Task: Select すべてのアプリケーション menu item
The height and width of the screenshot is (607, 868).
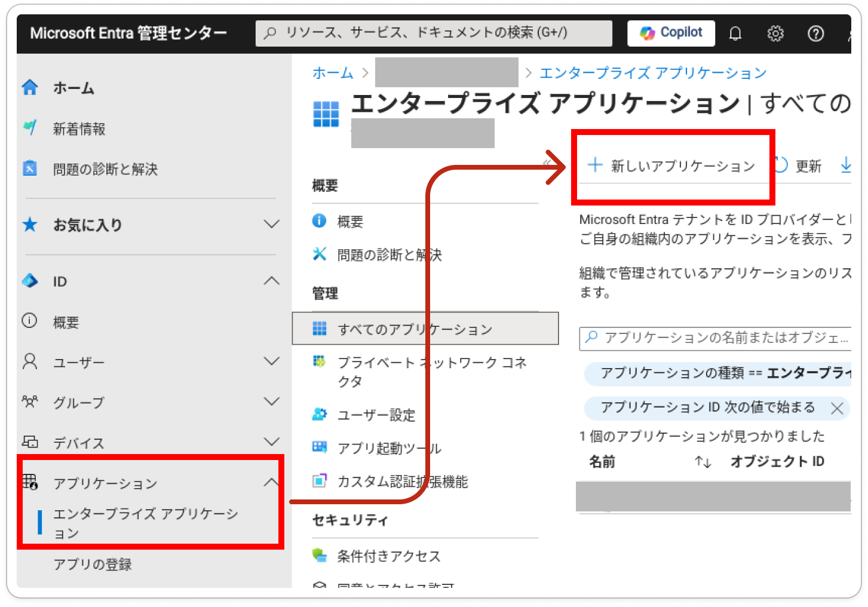Action: point(425,329)
